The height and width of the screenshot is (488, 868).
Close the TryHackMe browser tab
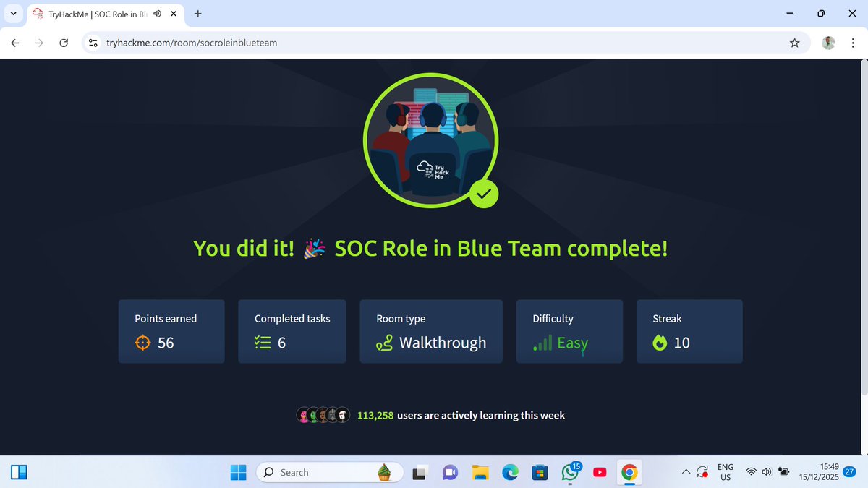[174, 13]
